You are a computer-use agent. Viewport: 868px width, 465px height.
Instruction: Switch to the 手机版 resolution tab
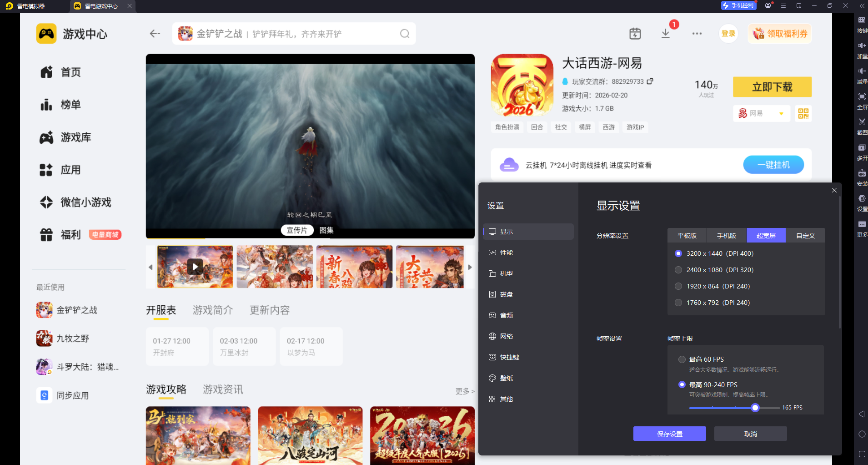coord(727,235)
